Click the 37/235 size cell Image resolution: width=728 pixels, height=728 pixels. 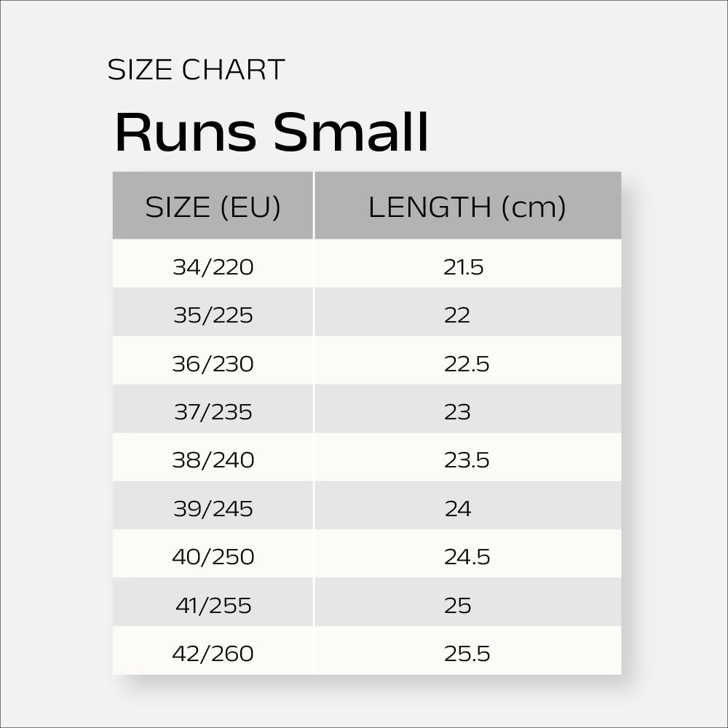coord(213,412)
